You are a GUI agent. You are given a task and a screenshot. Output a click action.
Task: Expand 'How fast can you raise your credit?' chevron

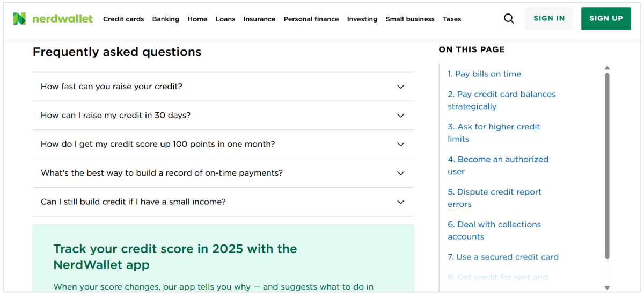(x=400, y=87)
